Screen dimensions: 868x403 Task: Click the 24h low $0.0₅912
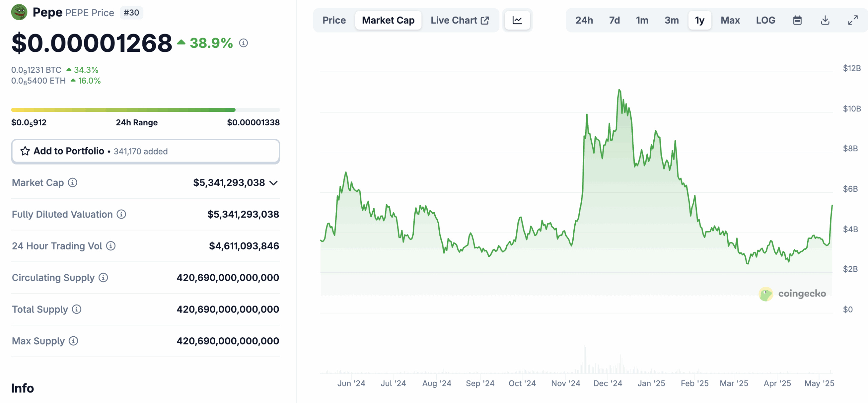pos(29,123)
